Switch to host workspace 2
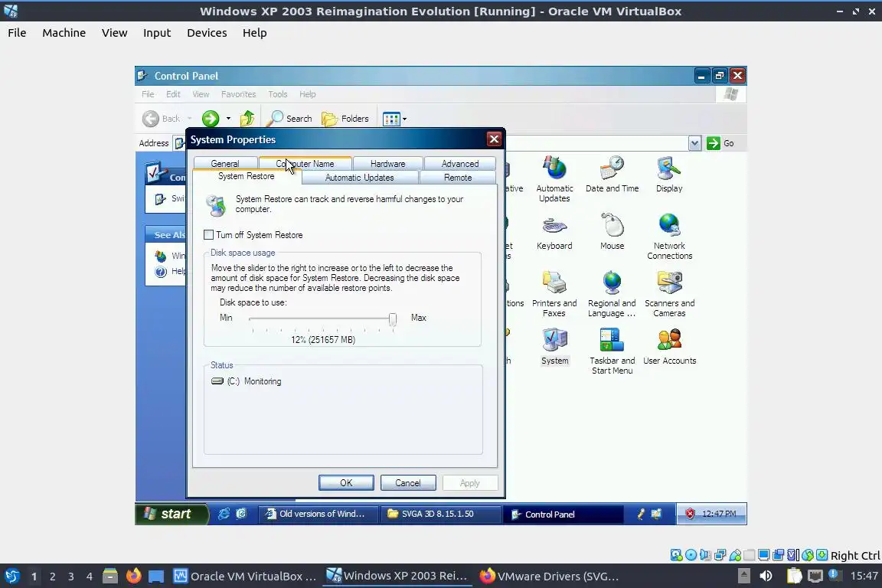882x588 pixels. tap(52, 577)
